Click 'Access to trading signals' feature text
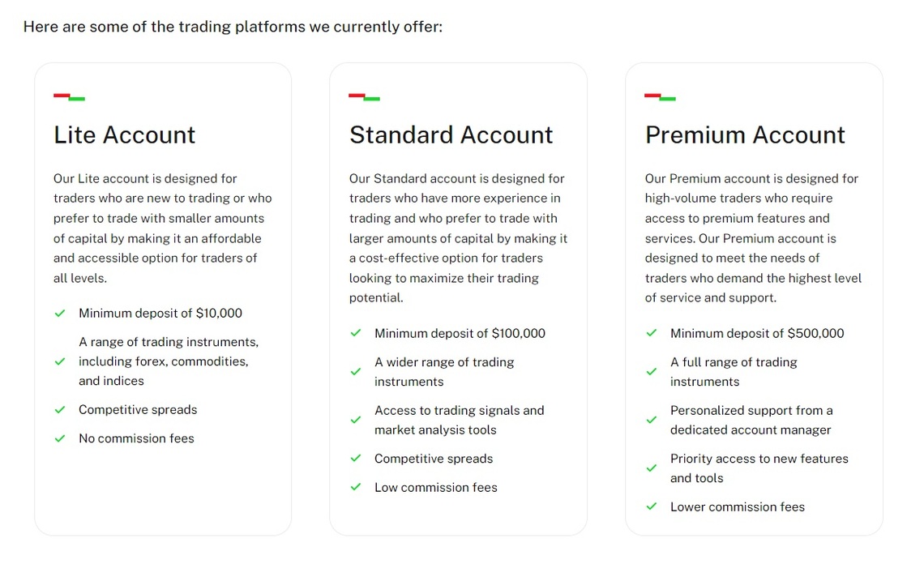The height and width of the screenshot is (564, 924). point(459,421)
